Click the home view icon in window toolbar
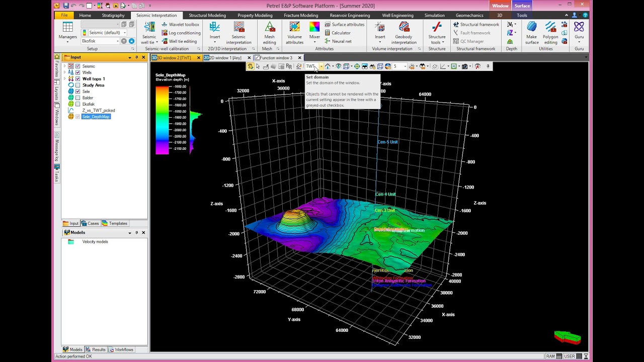The image size is (644, 362). (x=328, y=66)
